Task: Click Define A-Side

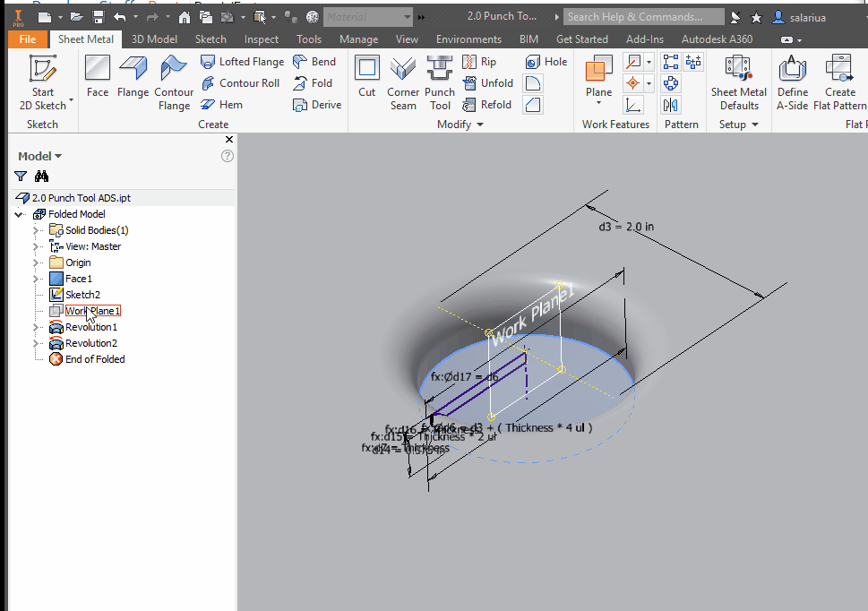Action: point(792,82)
